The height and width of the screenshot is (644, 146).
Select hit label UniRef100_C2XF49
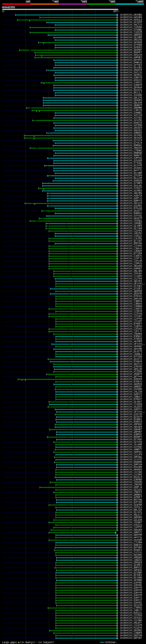pos(131,319)
